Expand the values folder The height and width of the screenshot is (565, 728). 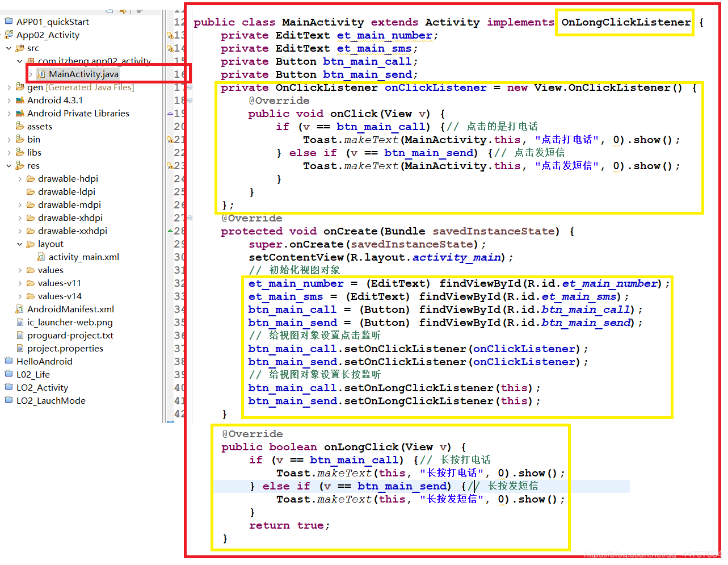point(20,270)
